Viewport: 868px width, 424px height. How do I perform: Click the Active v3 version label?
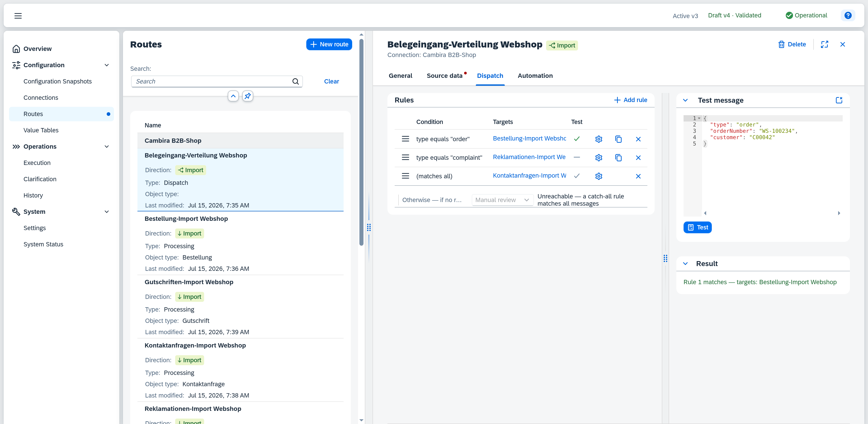[x=685, y=16]
